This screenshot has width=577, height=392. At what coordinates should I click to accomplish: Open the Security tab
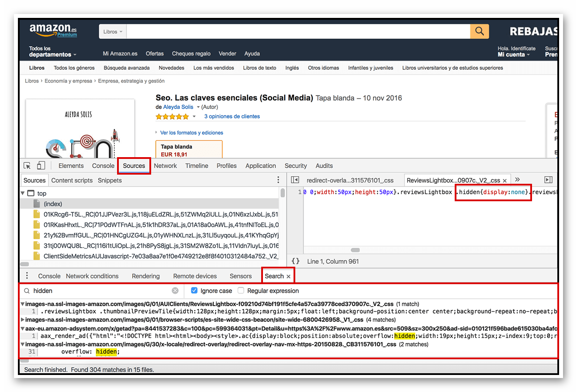(296, 166)
